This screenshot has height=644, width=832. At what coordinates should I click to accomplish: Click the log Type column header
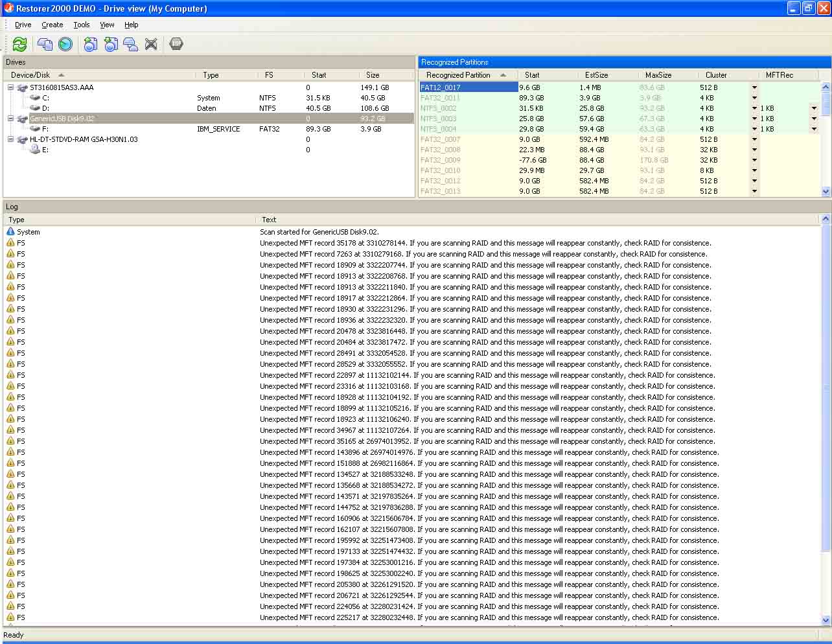coord(130,220)
